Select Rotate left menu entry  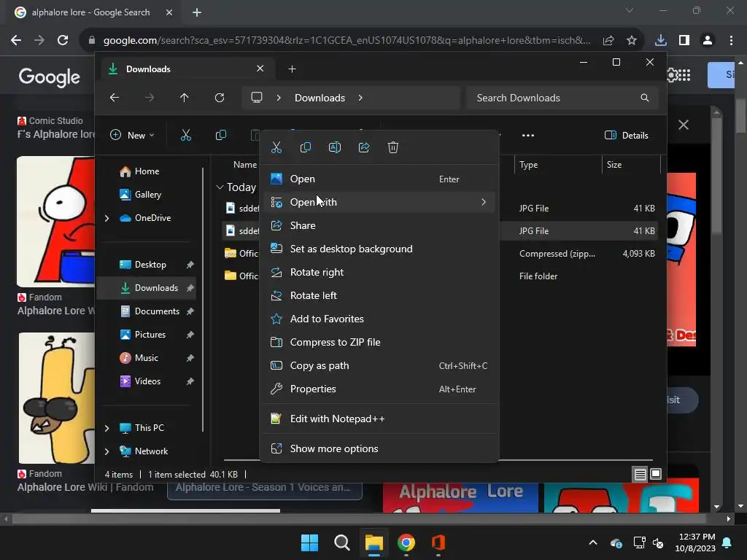pyautogui.click(x=379, y=296)
